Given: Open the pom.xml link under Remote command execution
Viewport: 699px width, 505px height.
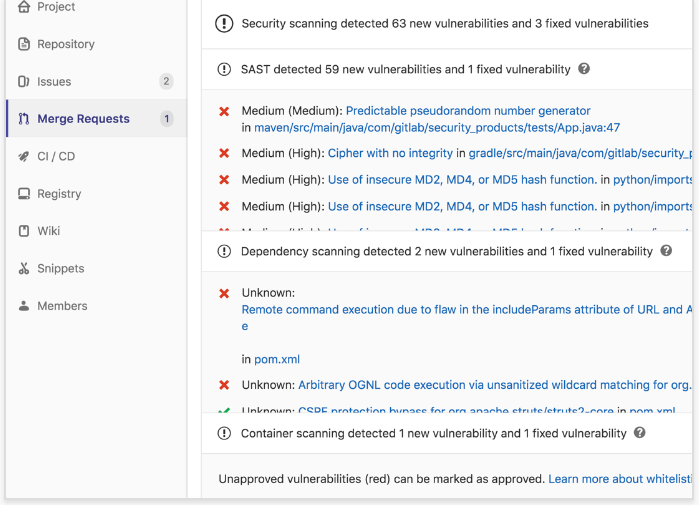Looking at the screenshot, I should pyautogui.click(x=277, y=359).
